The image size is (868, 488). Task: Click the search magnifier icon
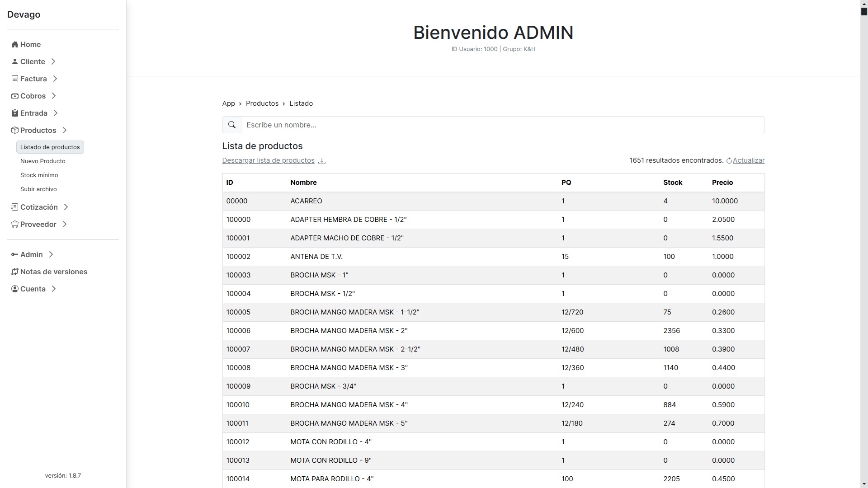[232, 125]
